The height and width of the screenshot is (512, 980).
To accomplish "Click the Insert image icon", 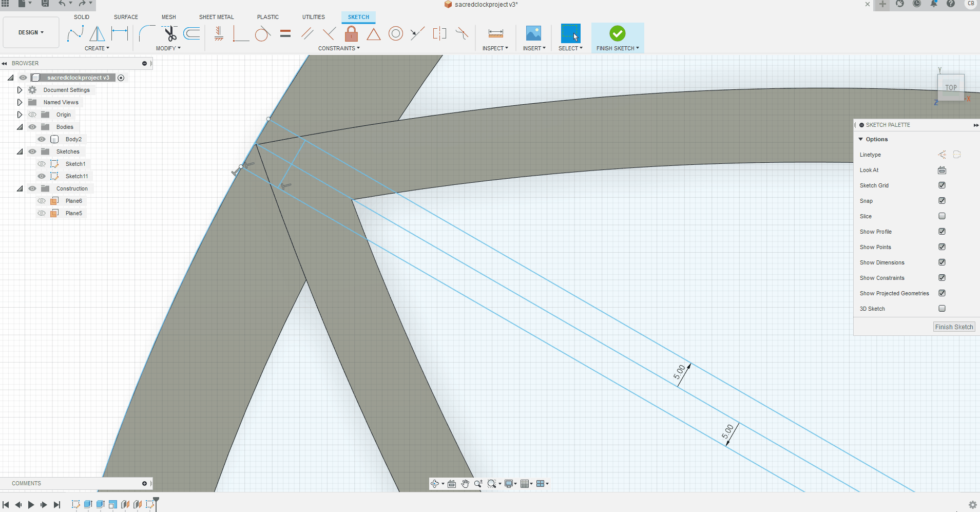I will (534, 34).
